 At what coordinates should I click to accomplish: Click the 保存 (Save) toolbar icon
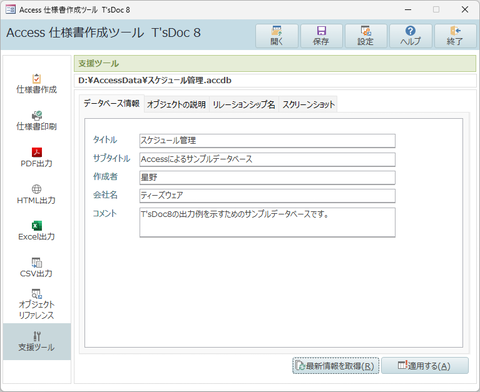coord(321,36)
